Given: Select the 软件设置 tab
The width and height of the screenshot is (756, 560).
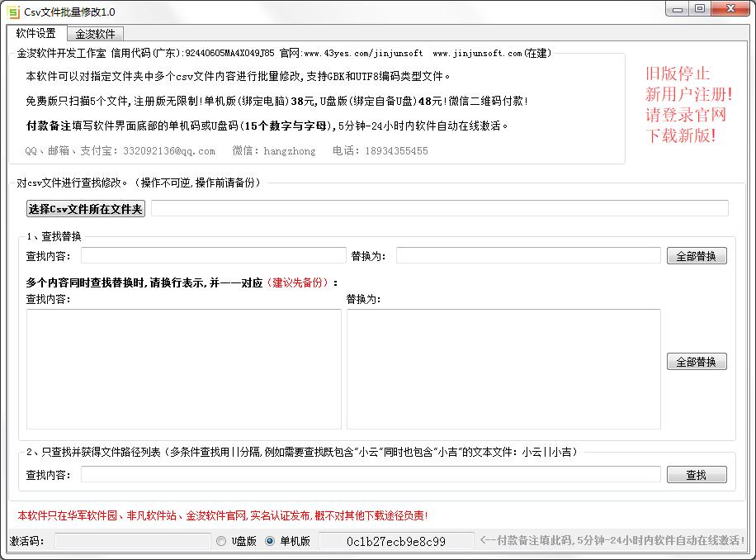Looking at the screenshot, I should pyautogui.click(x=36, y=33).
